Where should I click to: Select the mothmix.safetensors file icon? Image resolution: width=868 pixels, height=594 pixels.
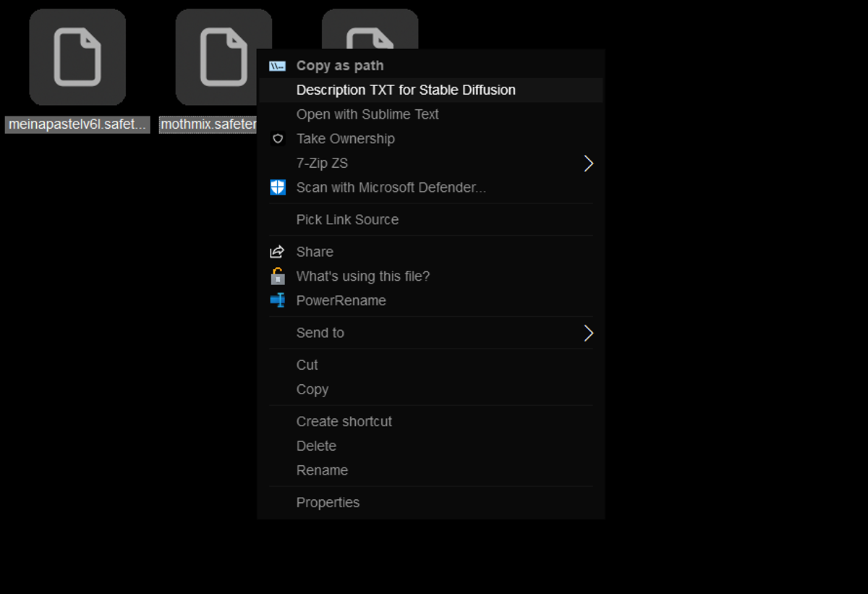(224, 56)
